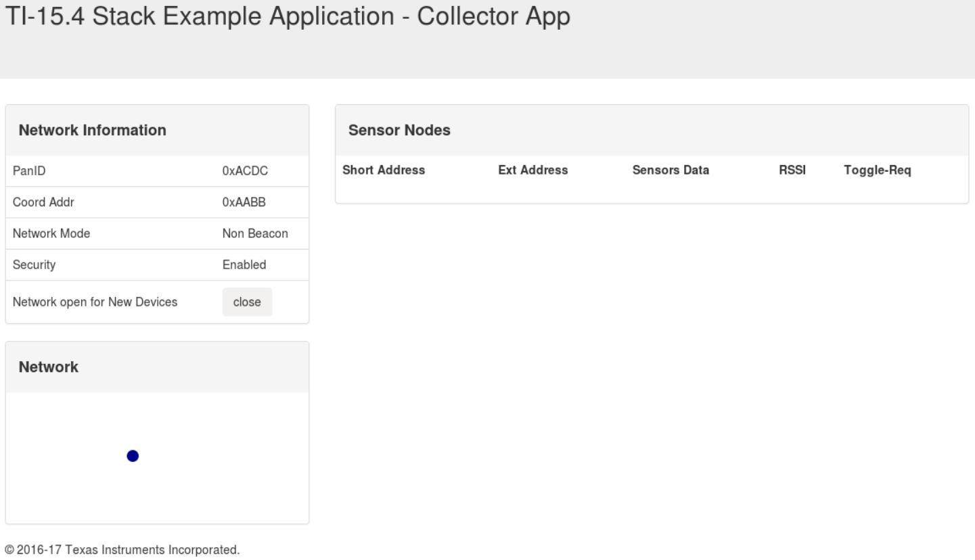This screenshot has width=975, height=560.
Task: Click the Texas Instruments copyright footer text
Action: tap(122, 549)
